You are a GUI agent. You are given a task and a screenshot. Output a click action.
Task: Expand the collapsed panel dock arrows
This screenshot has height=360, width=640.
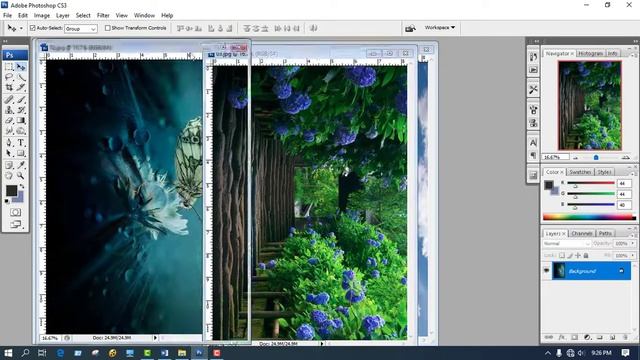pyautogui.click(x=536, y=41)
